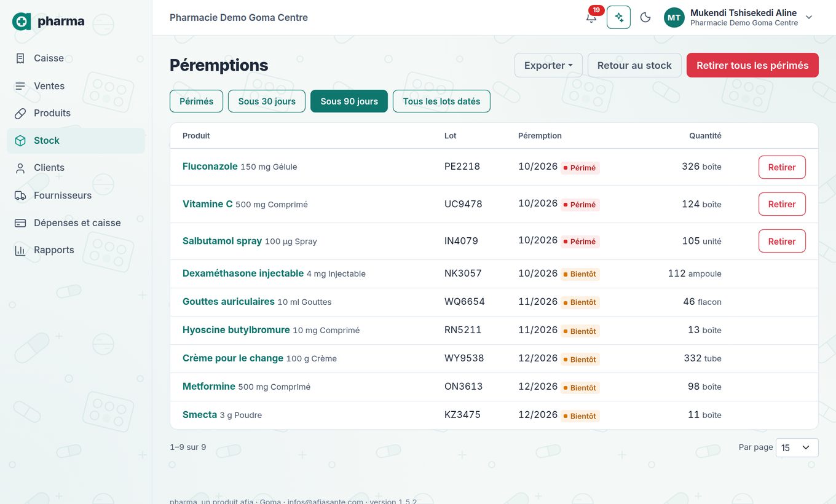Screen dimensions: 836x504
Task: Click the Produit column header
Action: pyautogui.click(x=196, y=136)
